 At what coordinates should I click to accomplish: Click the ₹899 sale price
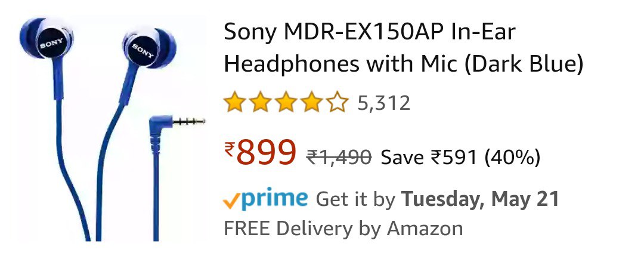(x=261, y=152)
